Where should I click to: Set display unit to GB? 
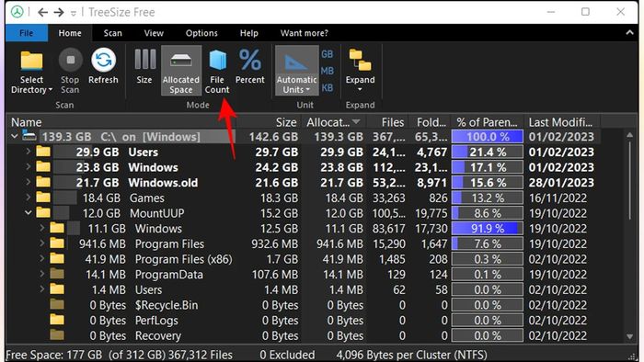328,54
